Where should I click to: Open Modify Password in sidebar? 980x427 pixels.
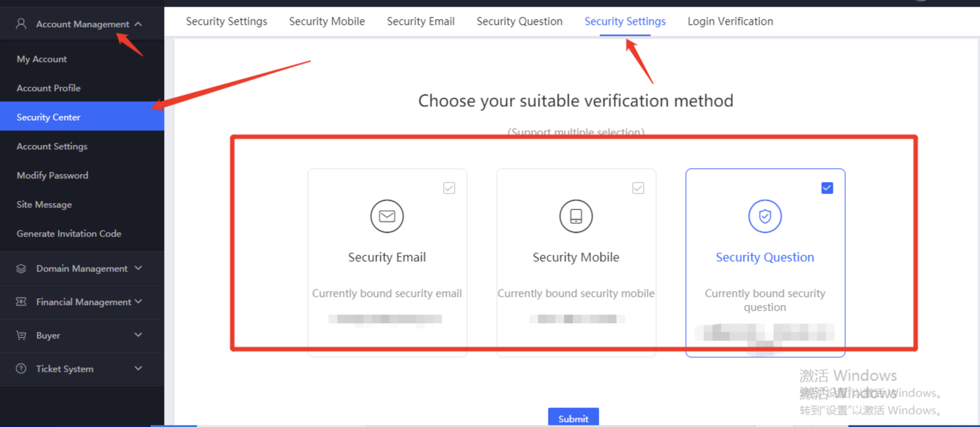point(52,175)
